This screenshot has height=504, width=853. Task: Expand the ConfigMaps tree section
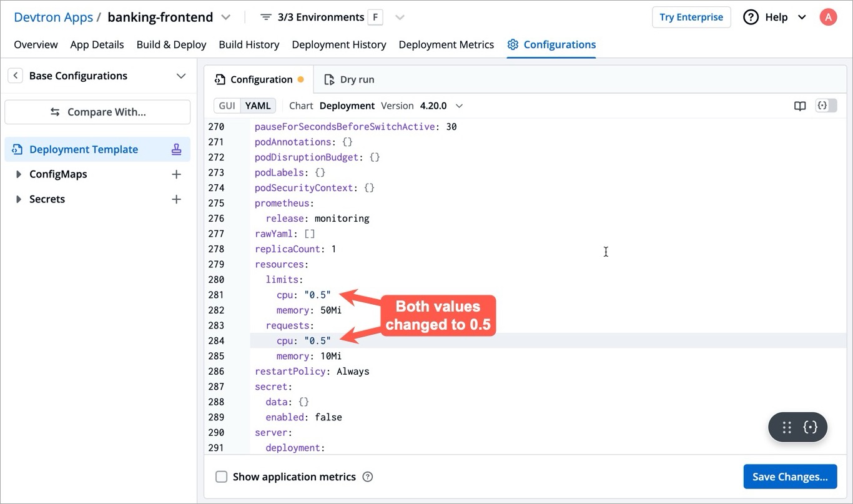click(x=19, y=174)
